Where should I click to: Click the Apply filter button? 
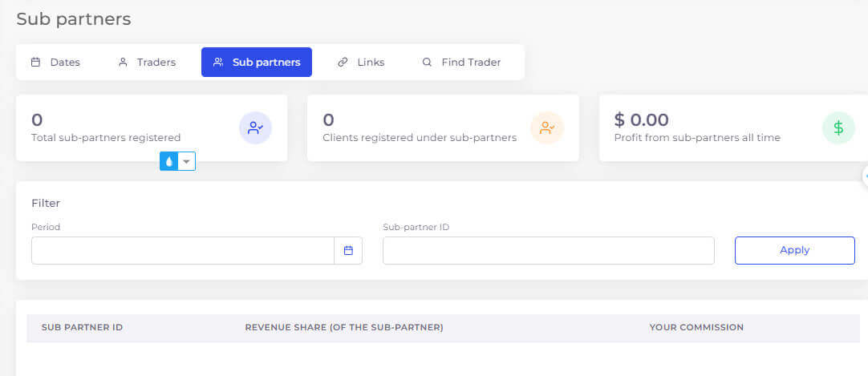pos(794,250)
